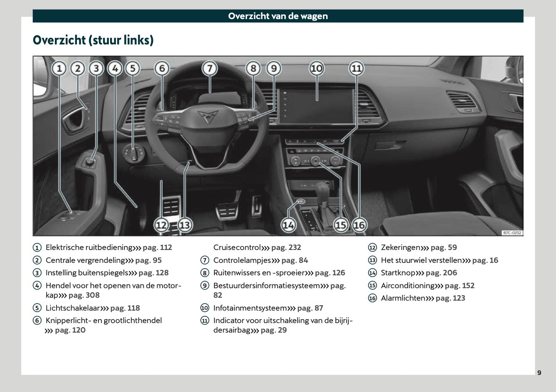Jump to pag. 232 for Cruisecontrol
Image resolution: width=556 pixels, height=392 pixels.
286,247
